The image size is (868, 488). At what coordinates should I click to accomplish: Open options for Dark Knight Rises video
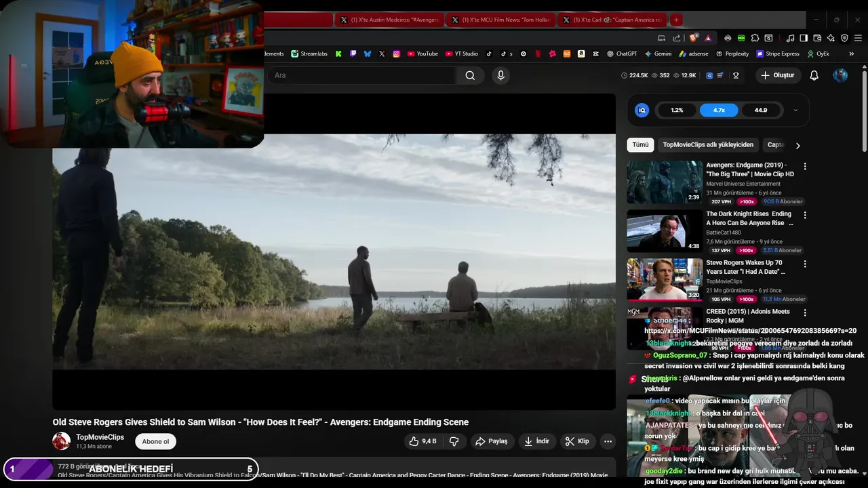805,215
